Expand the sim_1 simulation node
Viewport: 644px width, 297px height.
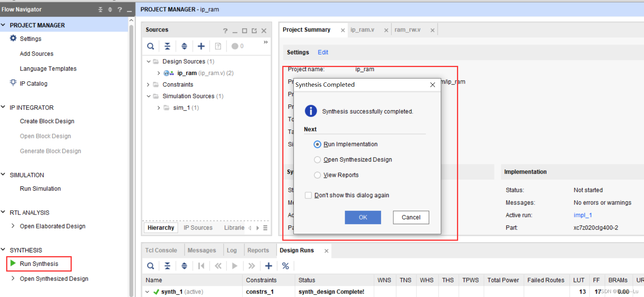point(158,107)
